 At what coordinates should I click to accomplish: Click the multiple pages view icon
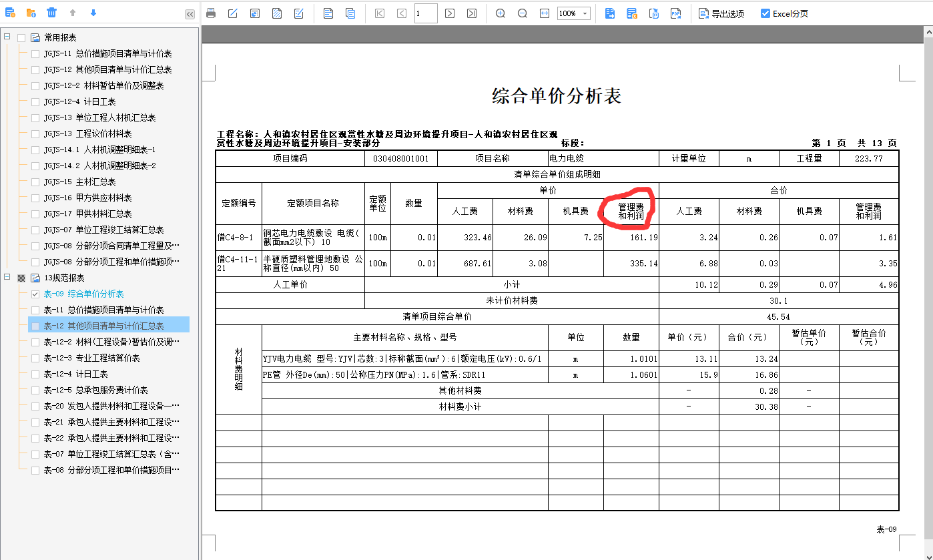350,13
